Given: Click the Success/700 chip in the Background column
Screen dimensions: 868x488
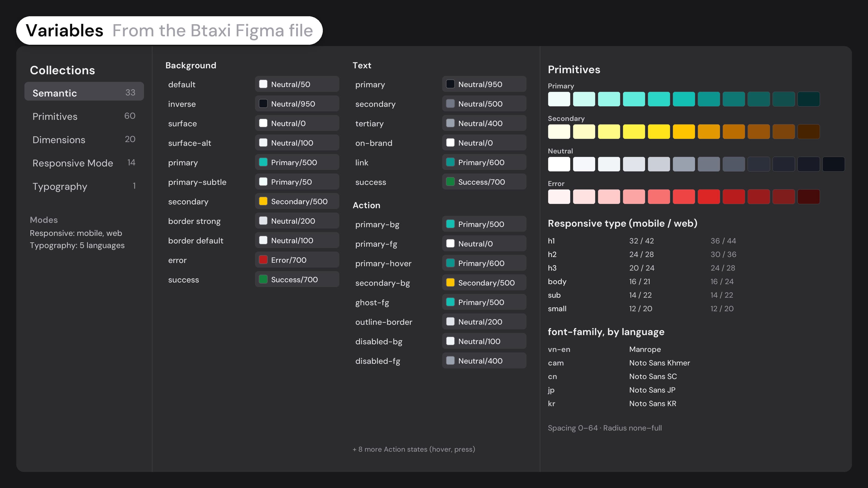Looking at the screenshot, I should [297, 280].
